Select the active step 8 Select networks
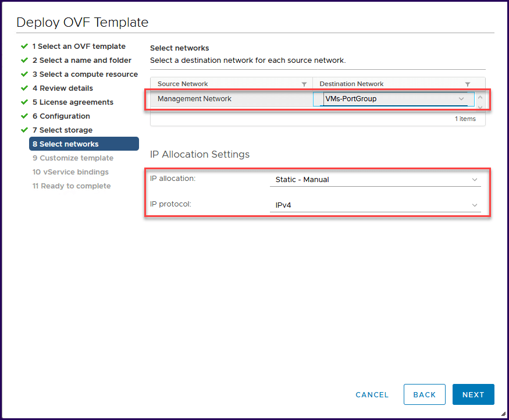 [x=84, y=144]
